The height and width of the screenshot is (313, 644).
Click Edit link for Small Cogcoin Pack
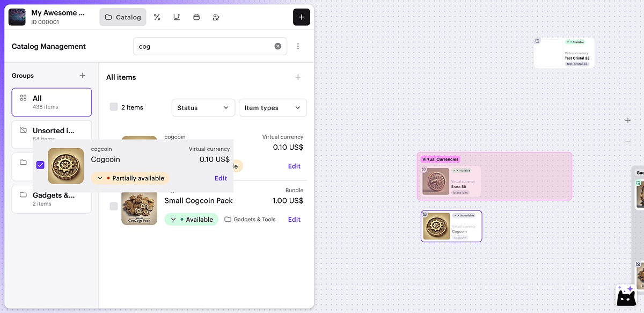click(294, 220)
